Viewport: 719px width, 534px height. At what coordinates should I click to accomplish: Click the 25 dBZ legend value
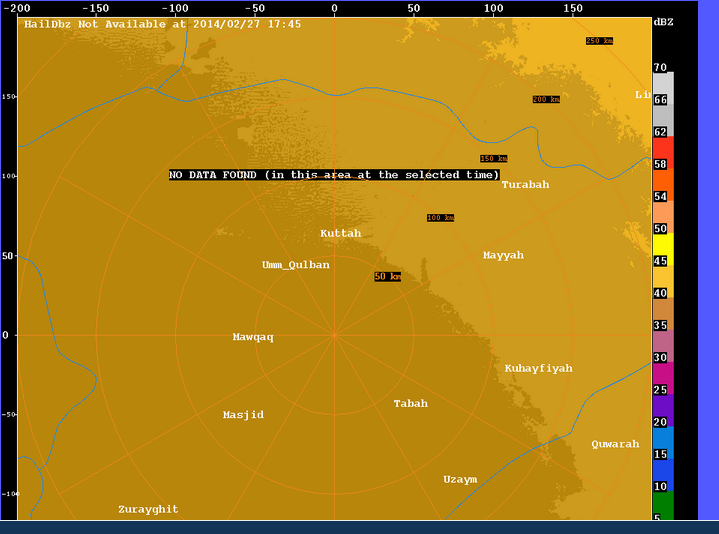660,390
